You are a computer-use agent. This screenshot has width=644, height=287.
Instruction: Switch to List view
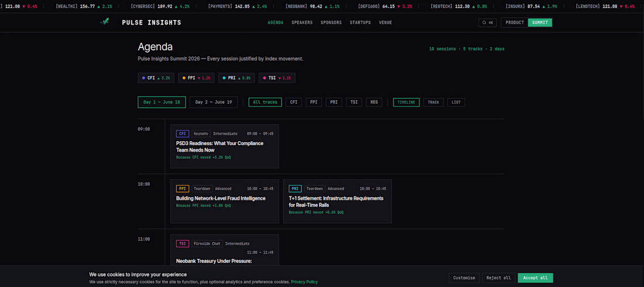point(456,102)
